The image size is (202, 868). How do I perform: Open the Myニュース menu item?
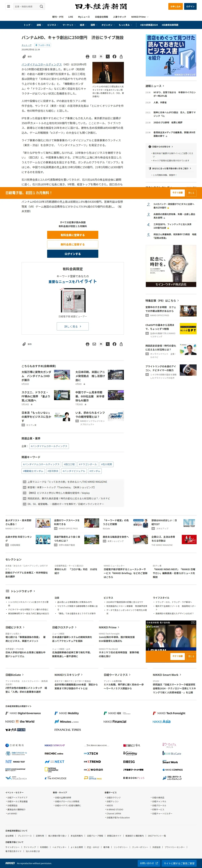84,17
